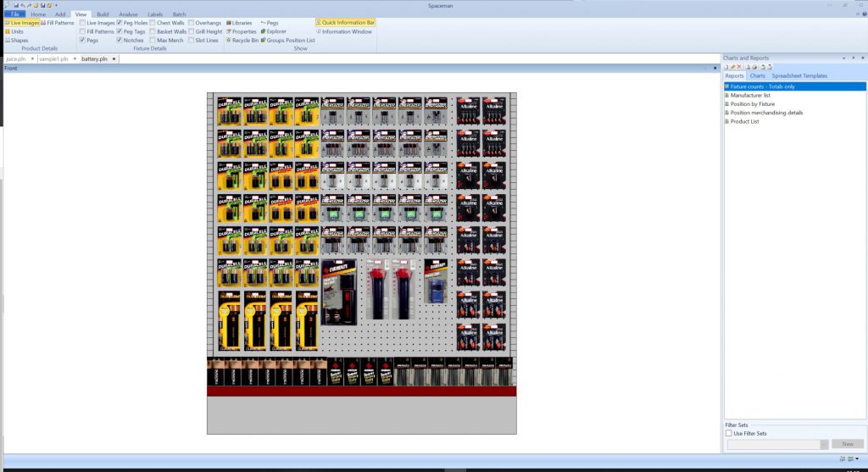Screen dimensions: 868x472
Task: Show the Libraries panel
Action: point(238,23)
